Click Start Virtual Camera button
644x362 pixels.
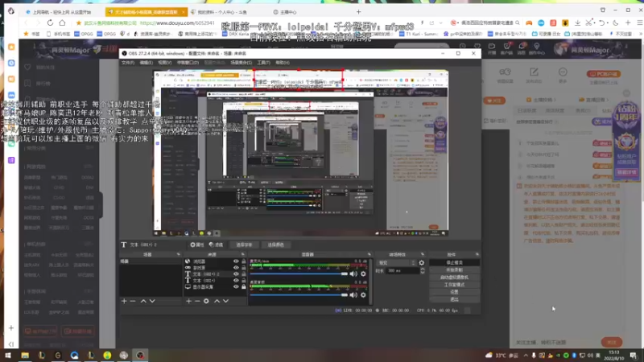coord(454,278)
